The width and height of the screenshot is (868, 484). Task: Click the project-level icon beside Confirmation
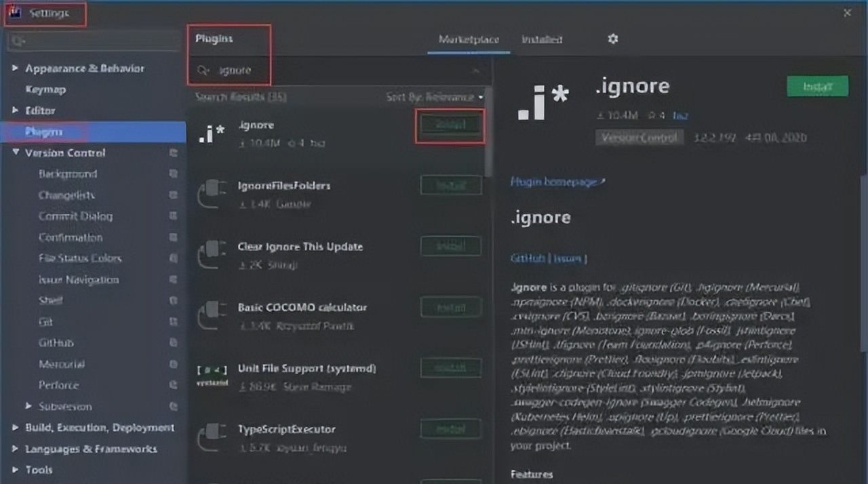(174, 238)
